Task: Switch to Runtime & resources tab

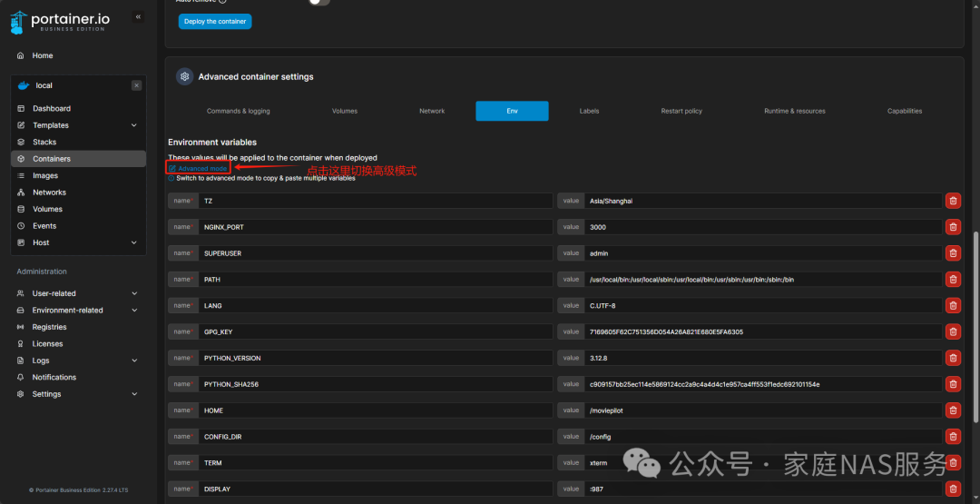Action: click(x=794, y=112)
